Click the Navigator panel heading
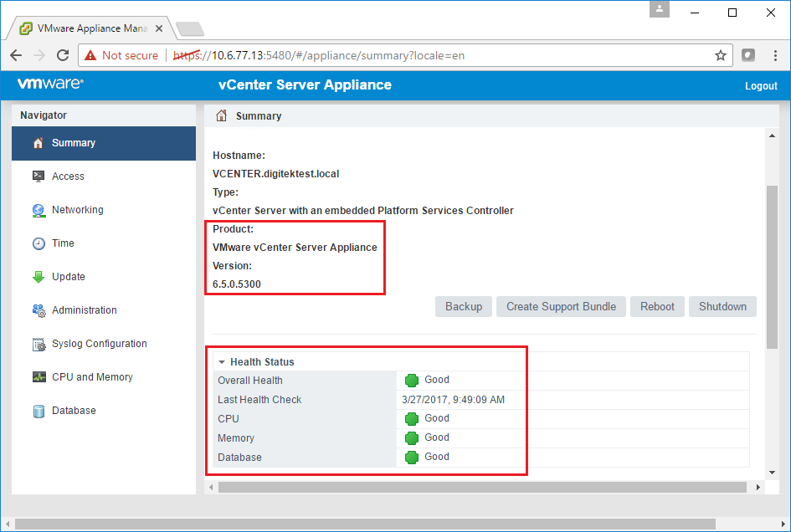The image size is (791, 532). click(x=44, y=115)
